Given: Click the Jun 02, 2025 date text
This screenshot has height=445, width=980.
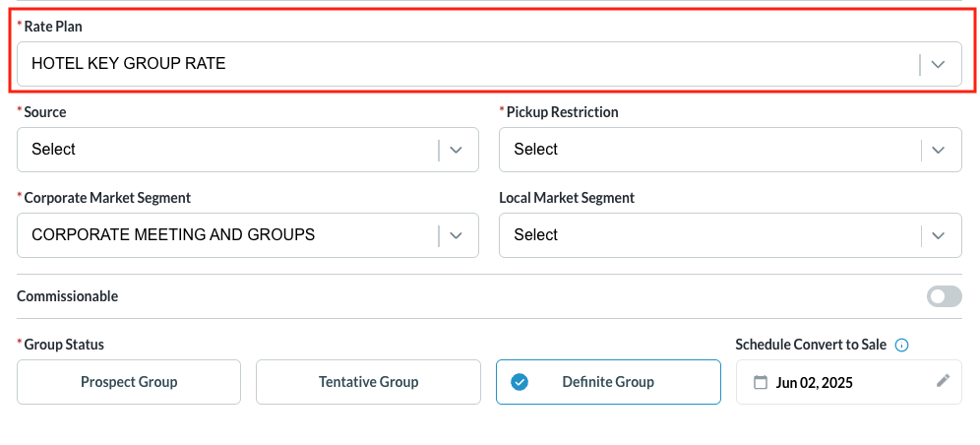Looking at the screenshot, I should [x=815, y=383].
